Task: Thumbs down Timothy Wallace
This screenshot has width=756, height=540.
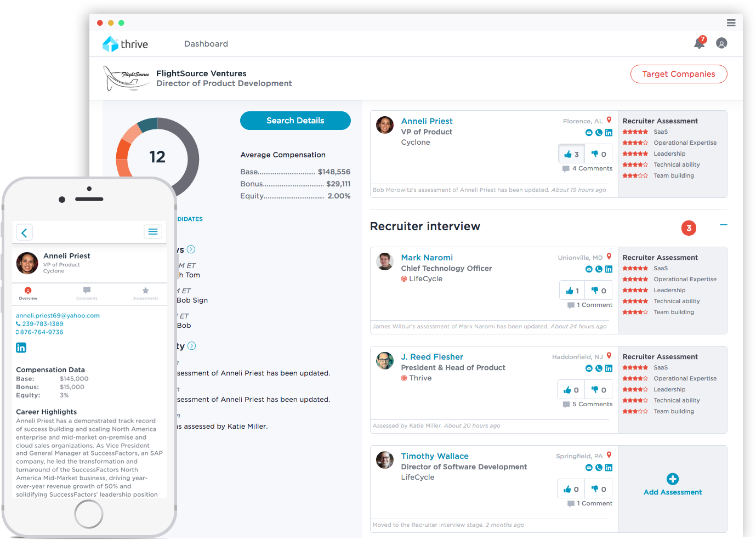Action: pos(599,489)
